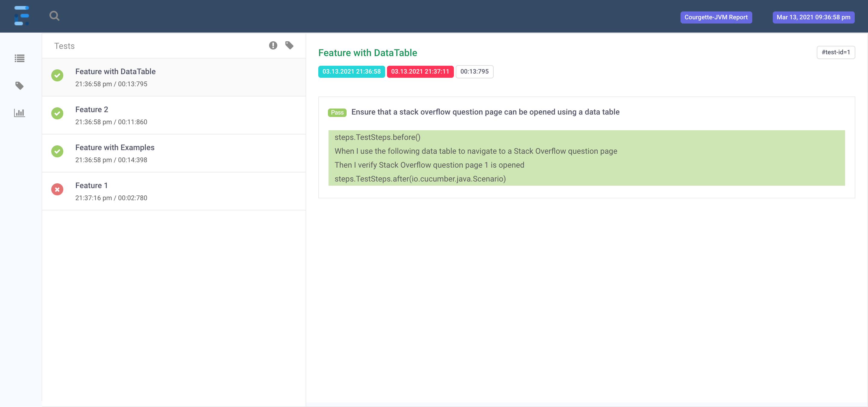Click the #test-id=1 label

(x=835, y=52)
